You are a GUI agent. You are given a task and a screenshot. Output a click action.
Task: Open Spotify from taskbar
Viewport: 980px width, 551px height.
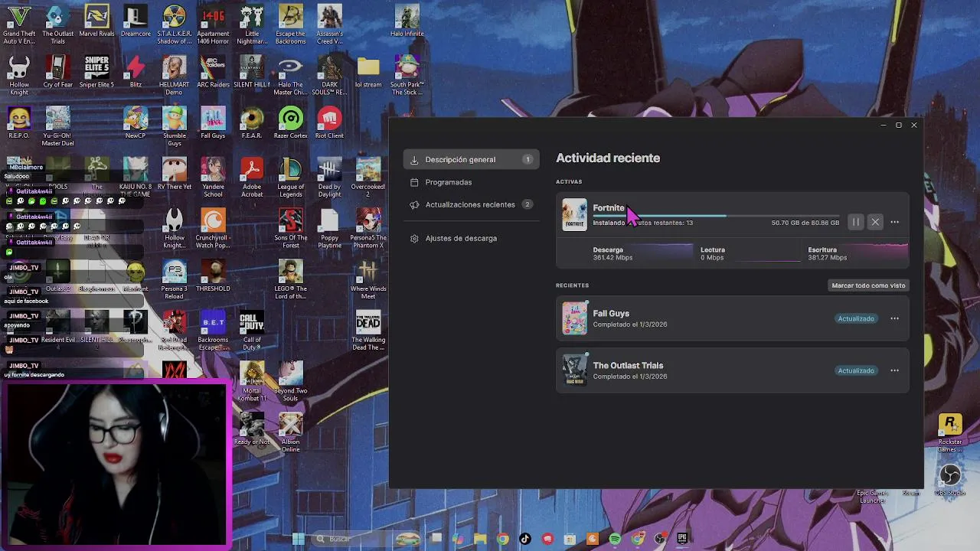[x=615, y=539]
